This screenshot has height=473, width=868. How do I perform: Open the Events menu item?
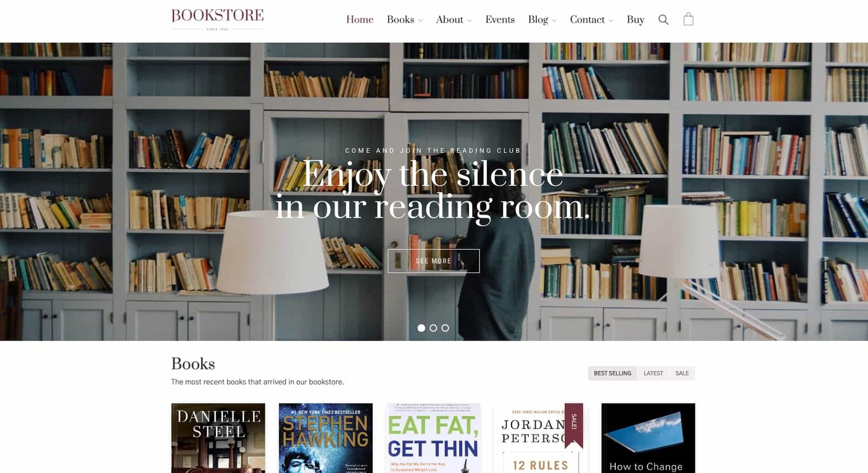point(500,20)
